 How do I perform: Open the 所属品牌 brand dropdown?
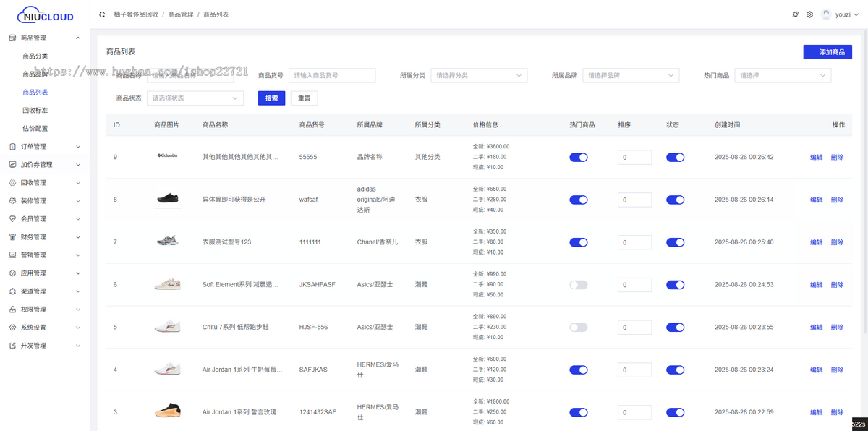pos(631,75)
